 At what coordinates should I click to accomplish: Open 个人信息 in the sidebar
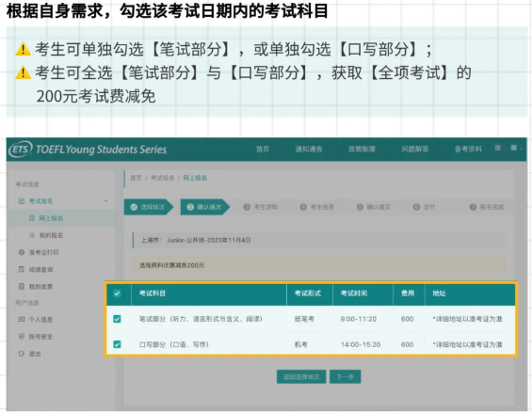pyautogui.click(x=40, y=320)
